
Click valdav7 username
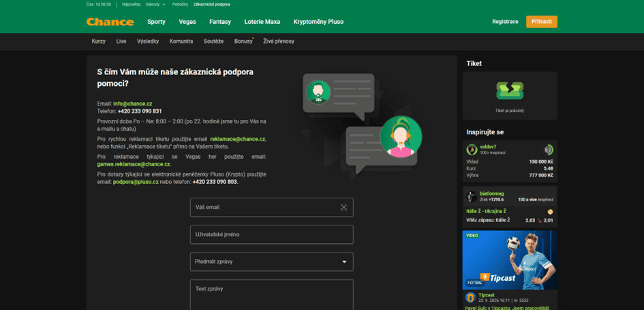click(488, 147)
